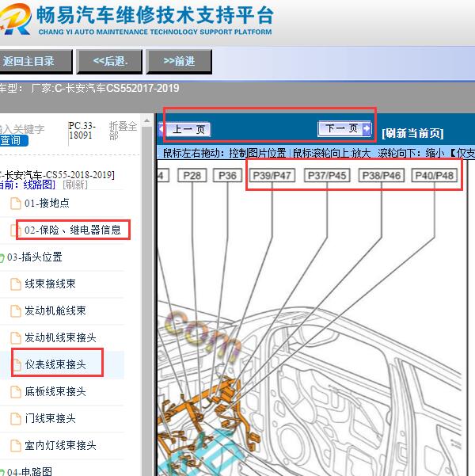Click the page icon beside 发动机线束接头
Screen dimensions: 475x476
[x=16, y=338]
